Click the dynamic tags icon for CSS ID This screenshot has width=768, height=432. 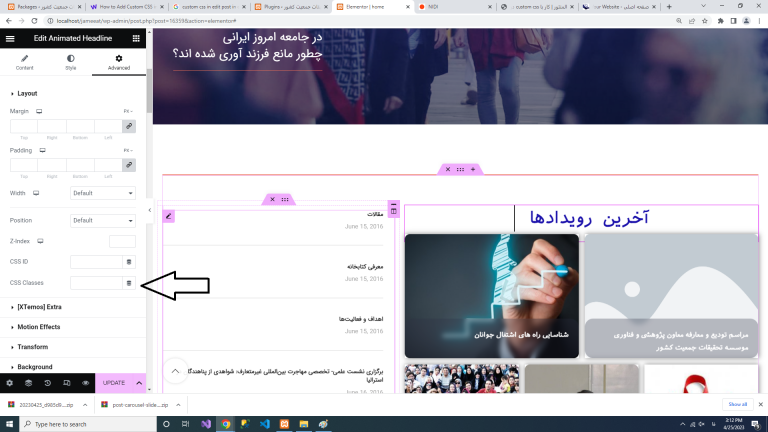pos(128,262)
